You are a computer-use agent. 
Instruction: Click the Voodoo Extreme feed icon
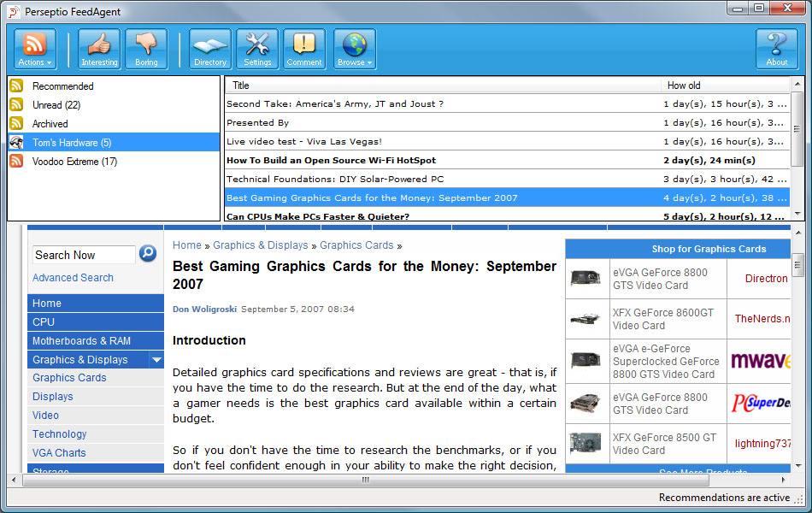pos(16,161)
